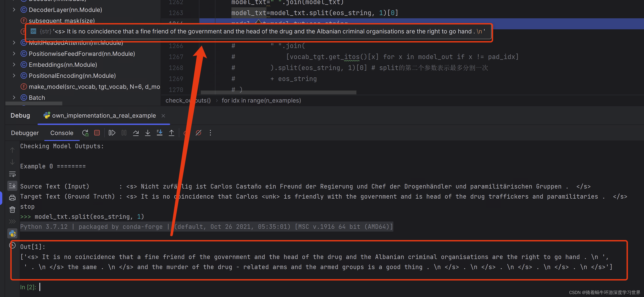
Task: Expand MultiHeadedAttention class node
Action: click(x=14, y=43)
